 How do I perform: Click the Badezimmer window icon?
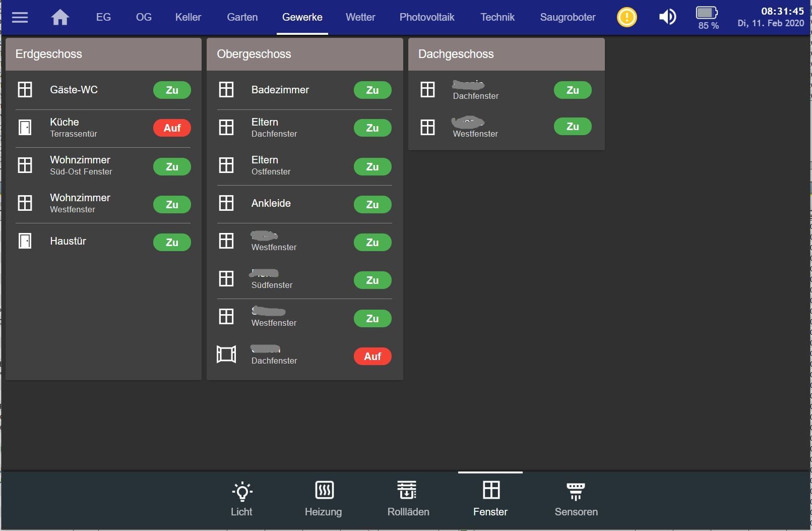(x=226, y=90)
